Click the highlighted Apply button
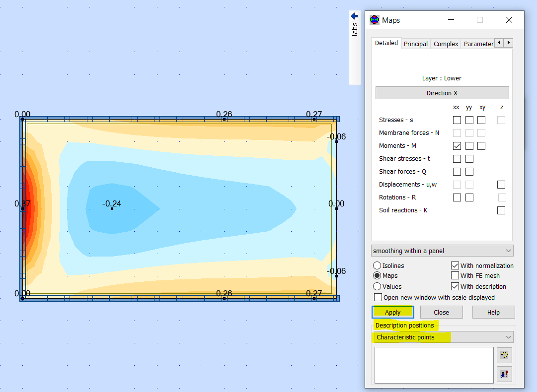This screenshot has width=537, height=392. click(392, 312)
